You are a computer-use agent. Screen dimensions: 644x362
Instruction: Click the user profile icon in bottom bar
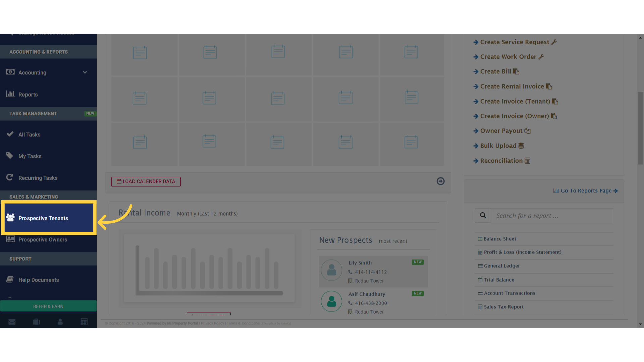[60, 322]
